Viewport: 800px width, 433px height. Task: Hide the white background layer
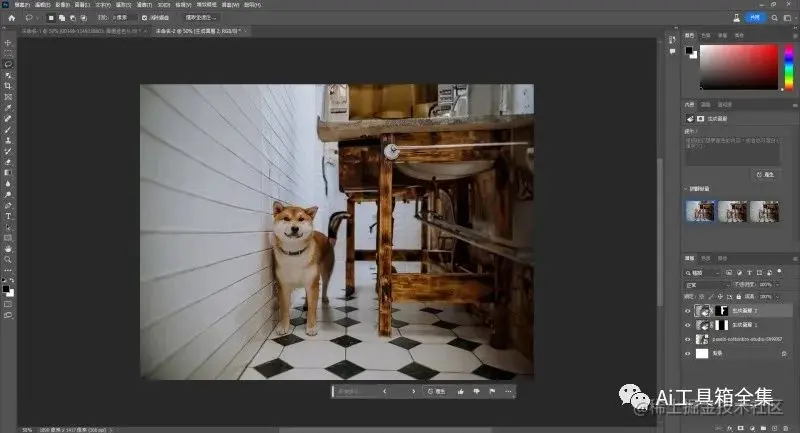click(688, 353)
